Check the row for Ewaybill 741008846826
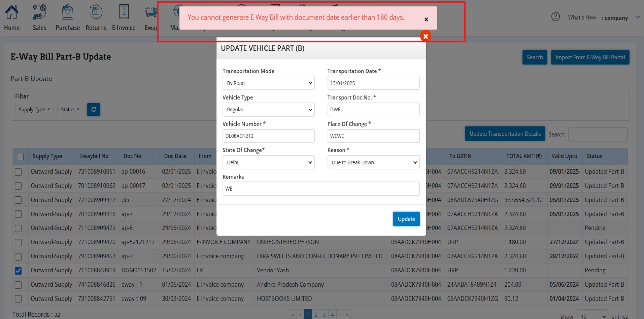This screenshot has width=644, height=319. [x=18, y=285]
